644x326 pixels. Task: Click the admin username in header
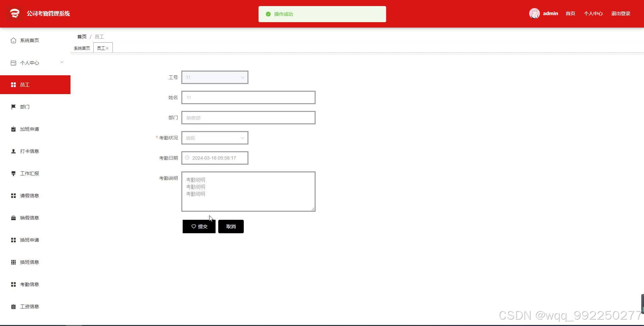click(x=550, y=13)
